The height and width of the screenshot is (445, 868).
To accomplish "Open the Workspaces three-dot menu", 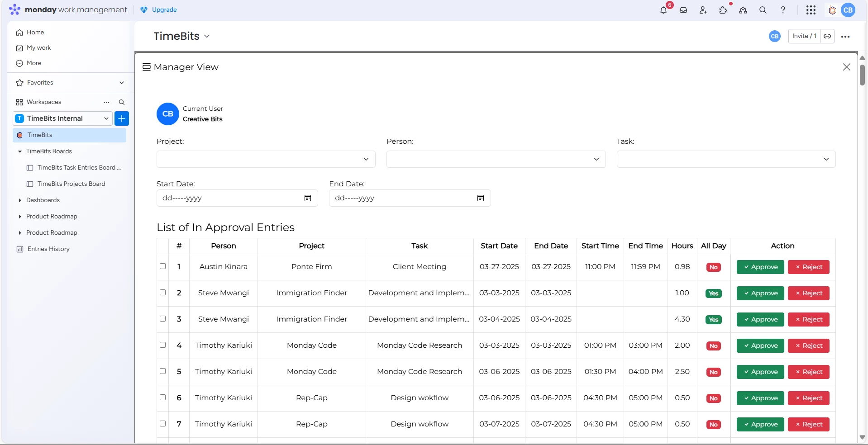I will [106, 102].
